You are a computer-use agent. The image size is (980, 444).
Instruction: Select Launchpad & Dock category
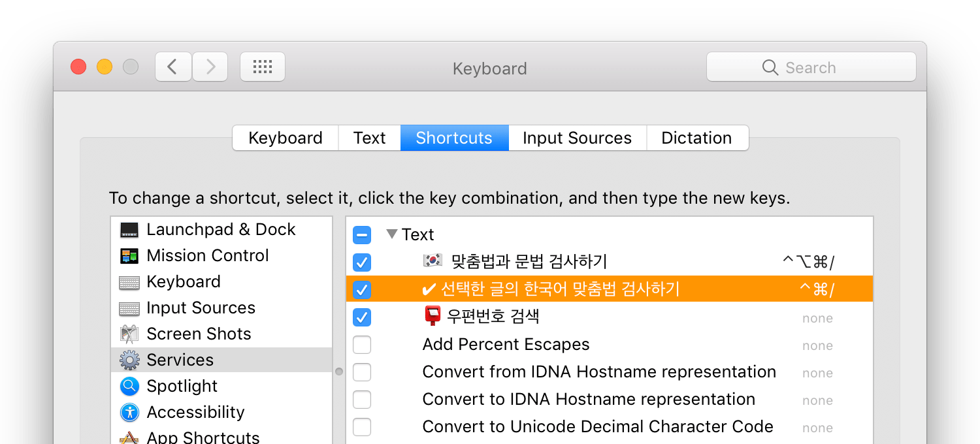coord(221,230)
